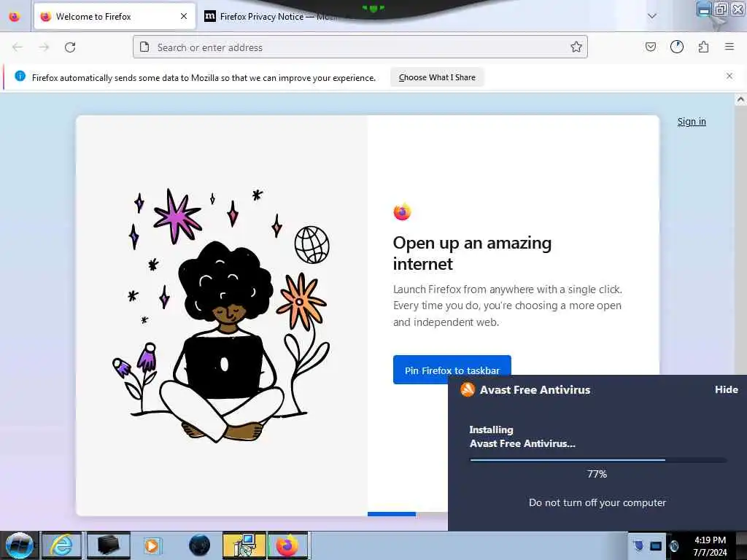
Task: Click the info icon in notification bar
Action: tap(20, 76)
